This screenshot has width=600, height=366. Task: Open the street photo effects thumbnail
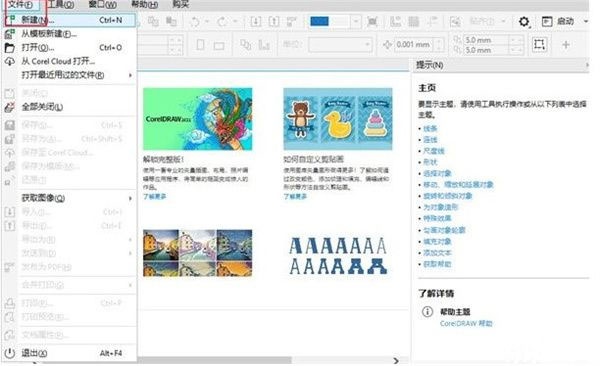(x=197, y=253)
